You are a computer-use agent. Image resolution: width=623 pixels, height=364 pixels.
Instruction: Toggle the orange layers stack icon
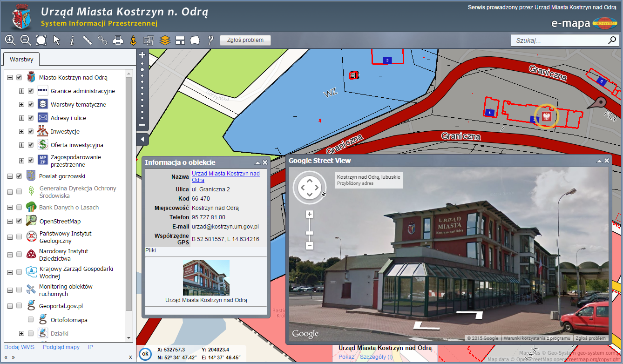[165, 40]
